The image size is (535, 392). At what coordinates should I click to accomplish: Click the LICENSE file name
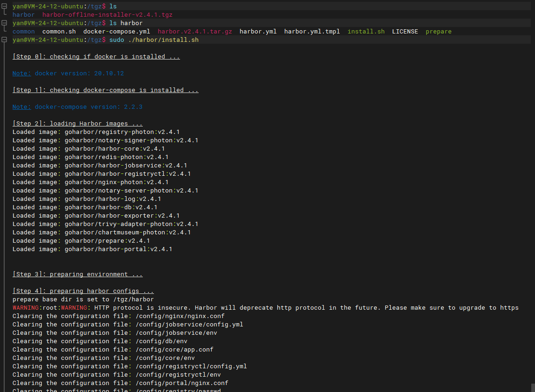coord(405,31)
